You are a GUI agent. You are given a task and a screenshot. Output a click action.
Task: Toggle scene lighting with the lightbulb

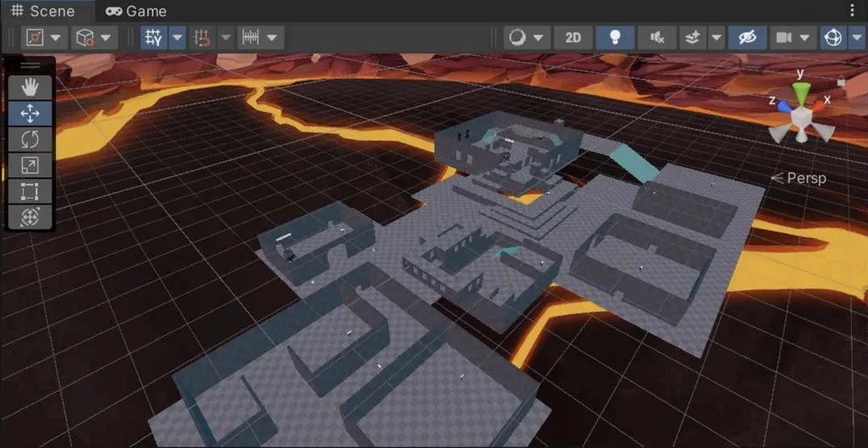pyautogui.click(x=615, y=37)
